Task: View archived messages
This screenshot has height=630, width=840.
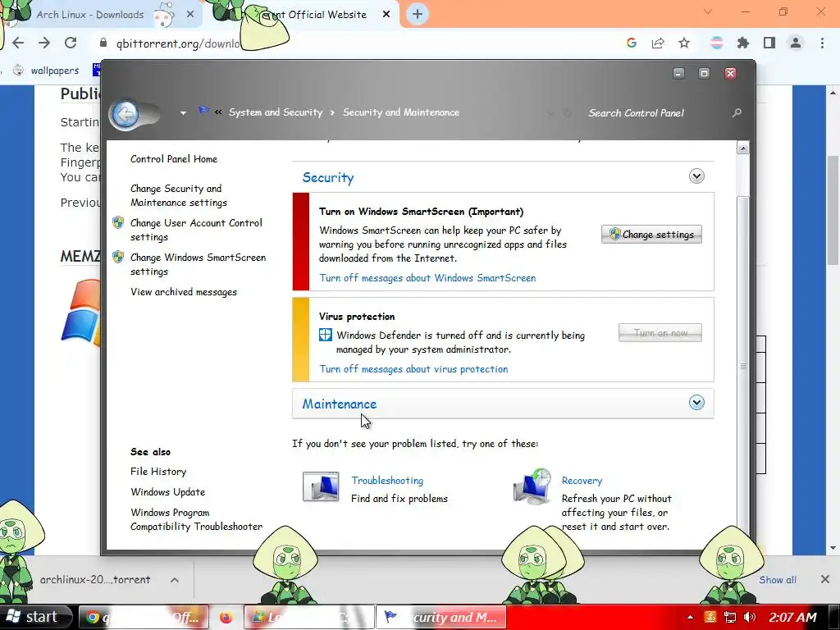Action: coord(183,292)
